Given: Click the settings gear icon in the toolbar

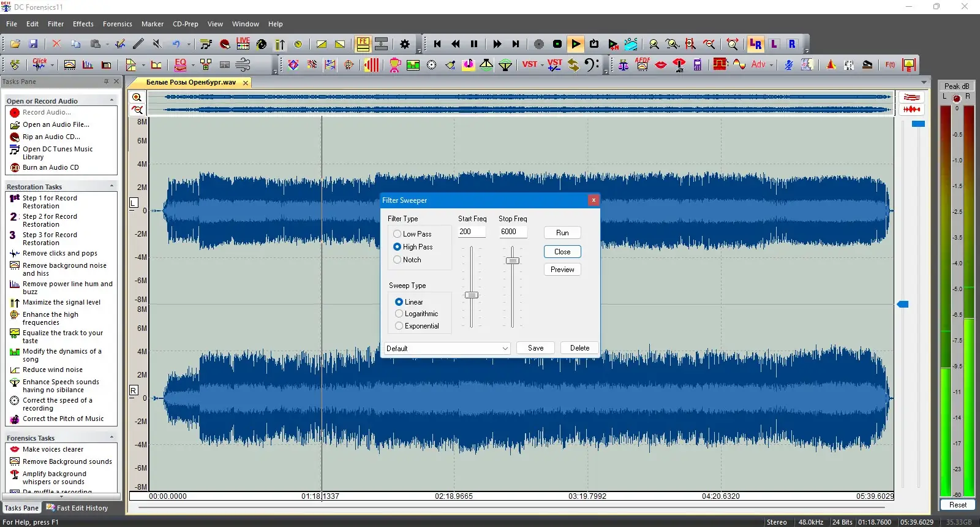Looking at the screenshot, I should pyautogui.click(x=405, y=44).
